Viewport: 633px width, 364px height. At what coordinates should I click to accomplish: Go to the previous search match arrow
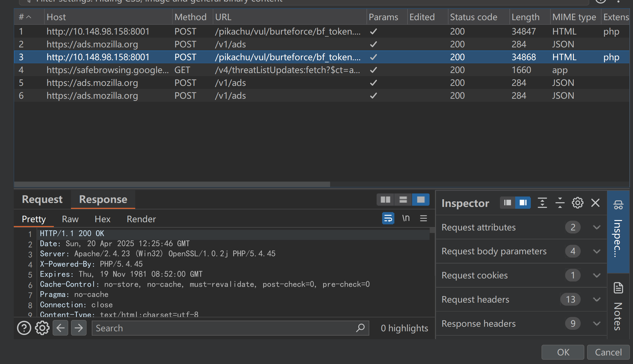[61, 328]
